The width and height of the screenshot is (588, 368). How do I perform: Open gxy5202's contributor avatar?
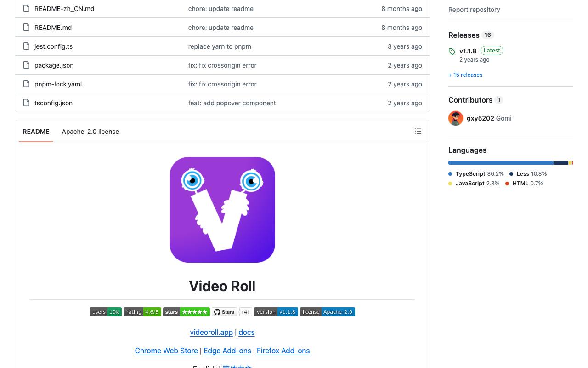[456, 118]
